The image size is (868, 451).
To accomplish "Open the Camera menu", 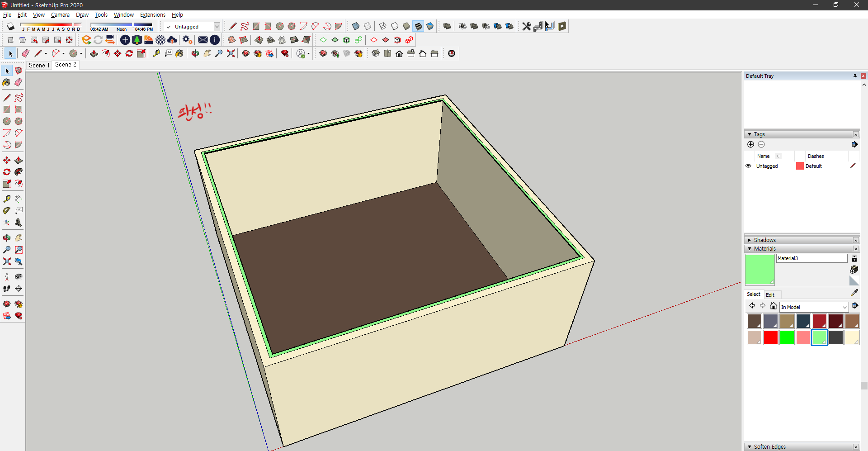I will pos(60,15).
